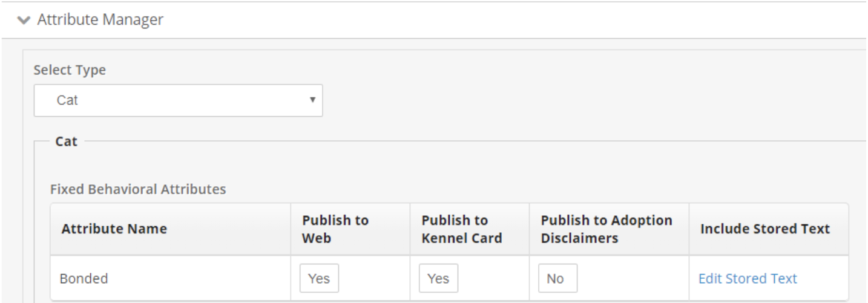The image size is (868, 303).
Task: Click the Publish to Web column header
Action: pyautogui.click(x=335, y=229)
